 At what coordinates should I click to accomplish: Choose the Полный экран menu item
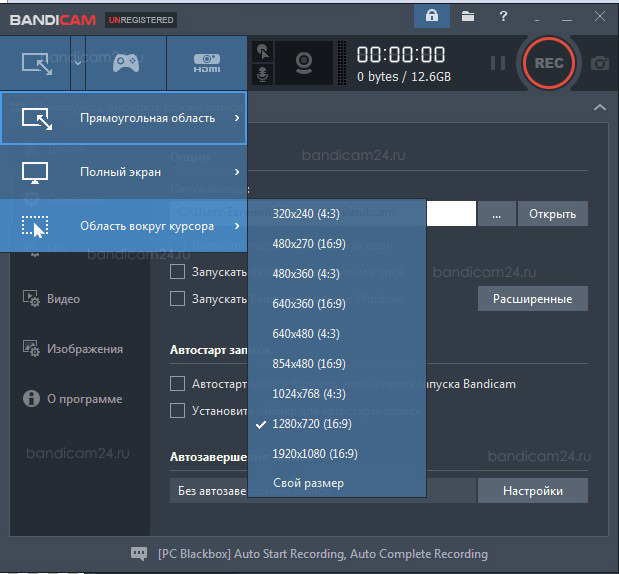[124, 172]
